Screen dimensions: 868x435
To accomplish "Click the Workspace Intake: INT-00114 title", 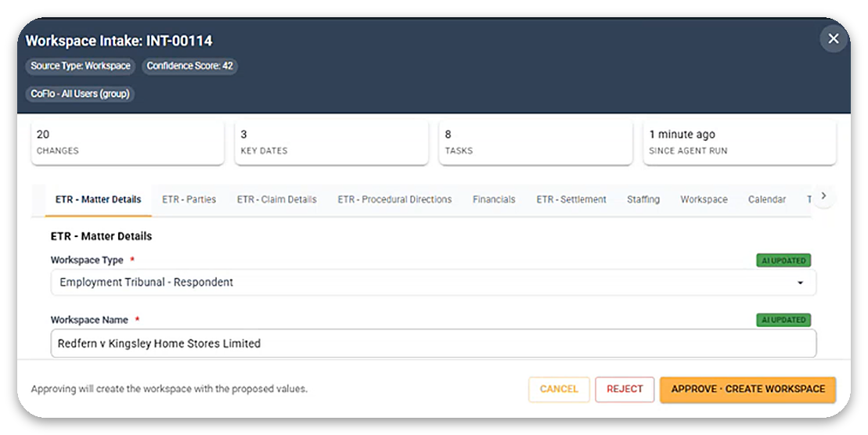I will point(119,41).
